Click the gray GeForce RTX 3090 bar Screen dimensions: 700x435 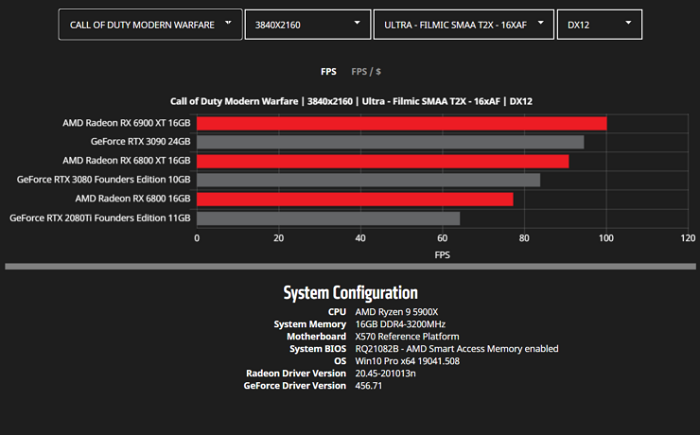pos(390,142)
